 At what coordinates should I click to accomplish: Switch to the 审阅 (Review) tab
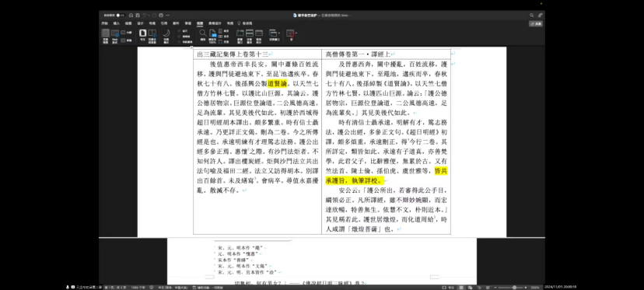coord(188,23)
